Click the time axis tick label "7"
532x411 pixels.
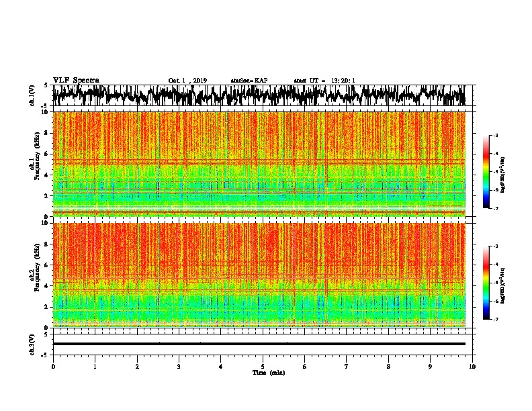pyautogui.click(x=347, y=367)
